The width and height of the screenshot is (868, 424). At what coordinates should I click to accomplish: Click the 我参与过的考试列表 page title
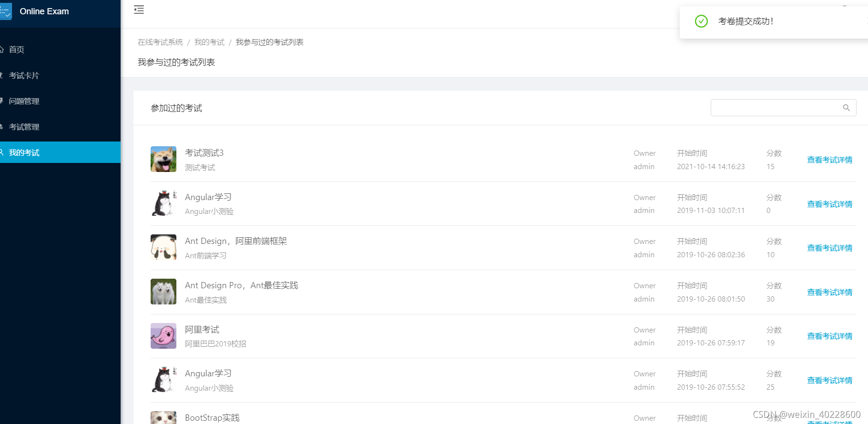[x=176, y=62]
